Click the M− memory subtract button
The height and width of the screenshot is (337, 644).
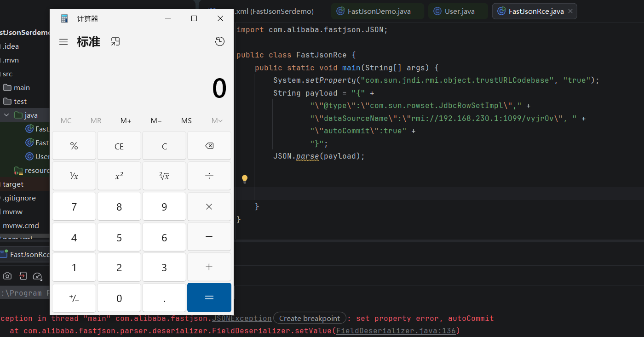[156, 120]
